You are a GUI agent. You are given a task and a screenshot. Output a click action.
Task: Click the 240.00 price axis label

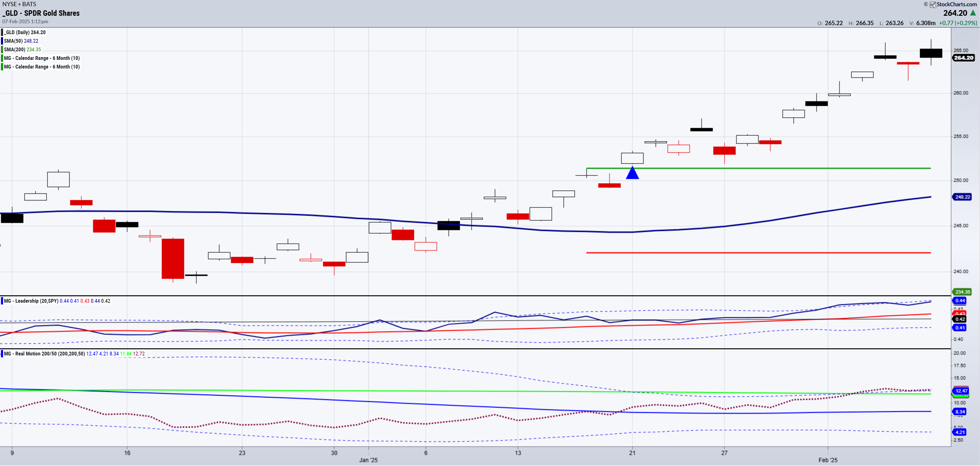pyautogui.click(x=961, y=272)
